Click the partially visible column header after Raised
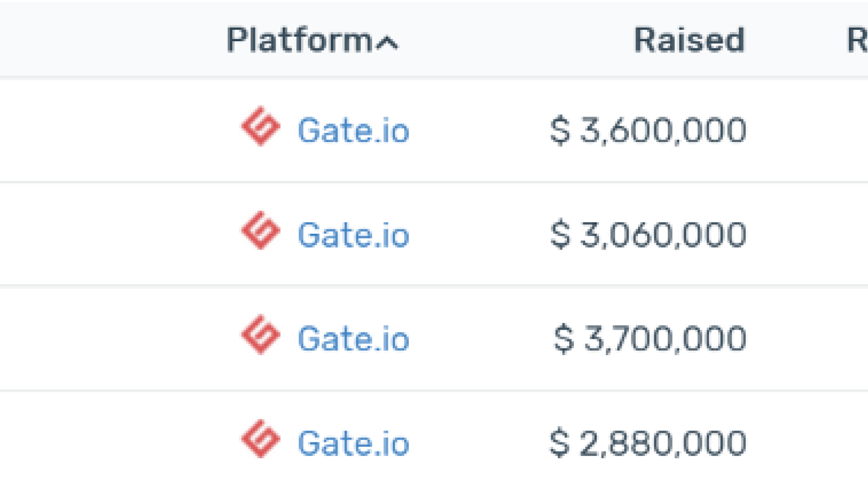The height and width of the screenshot is (488, 868). click(858, 40)
